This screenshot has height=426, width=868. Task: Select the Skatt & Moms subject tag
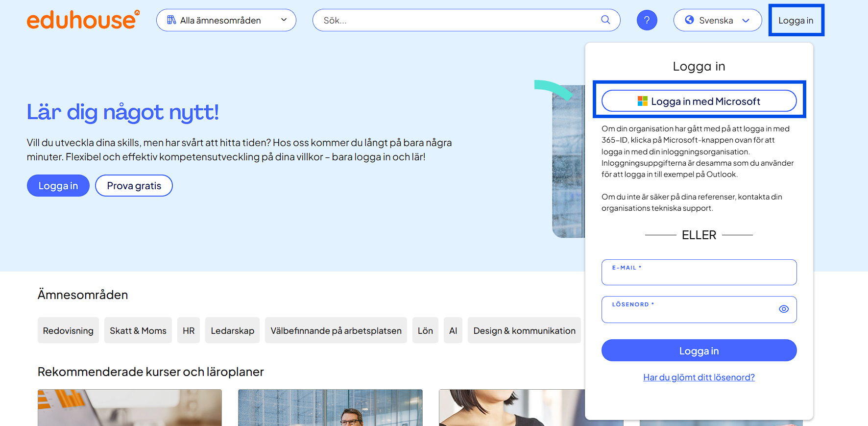[138, 330]
